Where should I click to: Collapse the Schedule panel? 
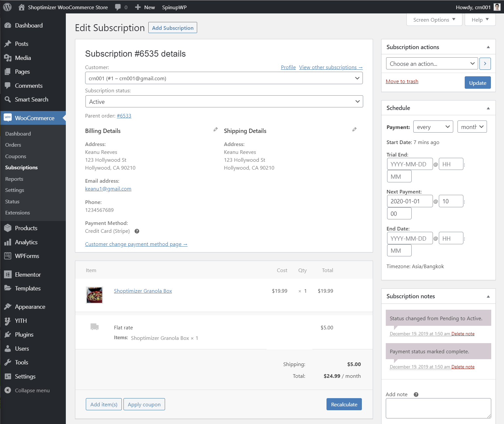click(488, 108)
